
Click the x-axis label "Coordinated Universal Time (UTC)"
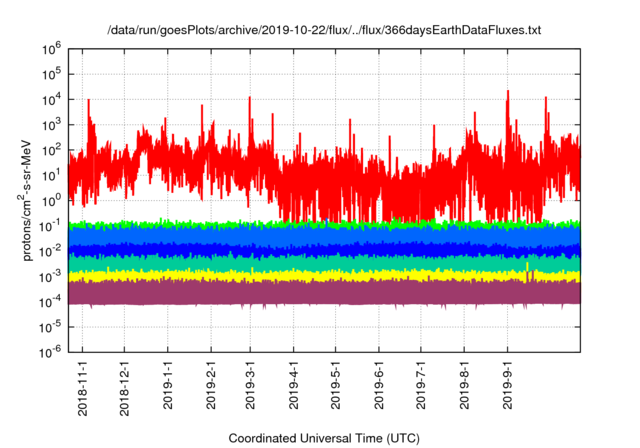coord(324,438)
